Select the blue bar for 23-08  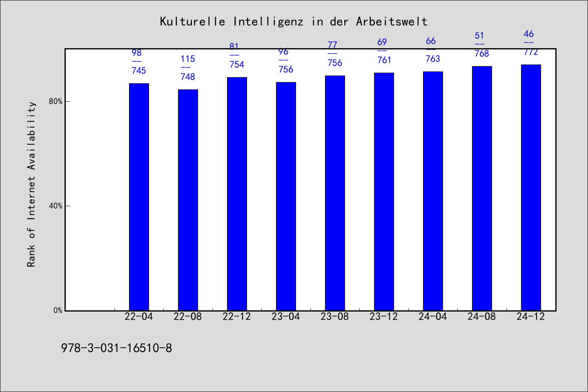(335, 193)
